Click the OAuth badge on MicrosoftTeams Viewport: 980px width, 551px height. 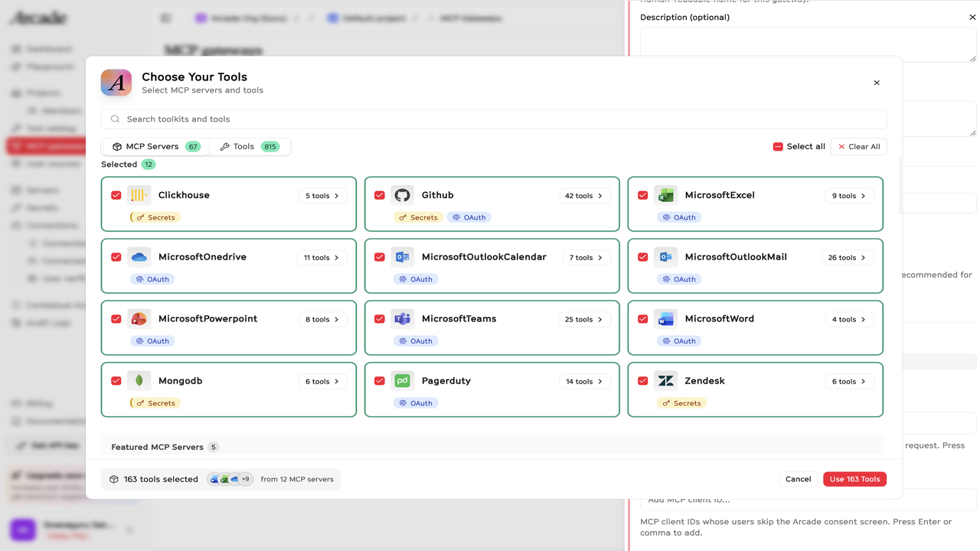(416, 341)
